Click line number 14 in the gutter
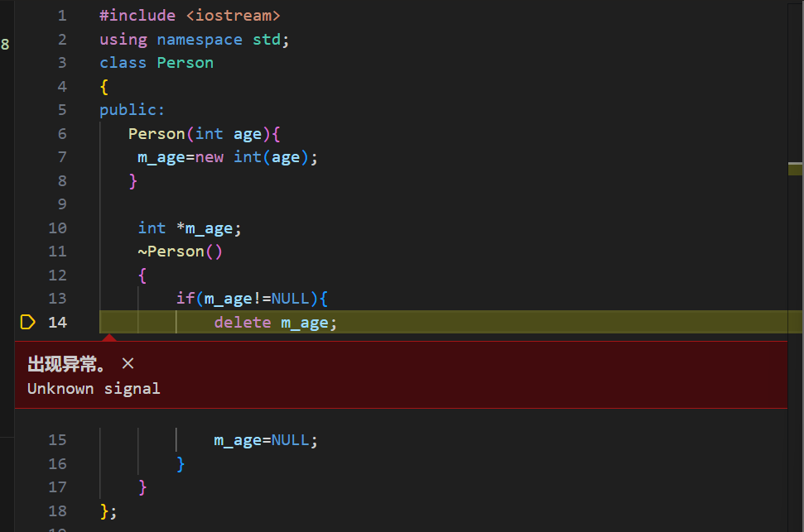Viewport: 804px width, 532px height. point(57,322)
